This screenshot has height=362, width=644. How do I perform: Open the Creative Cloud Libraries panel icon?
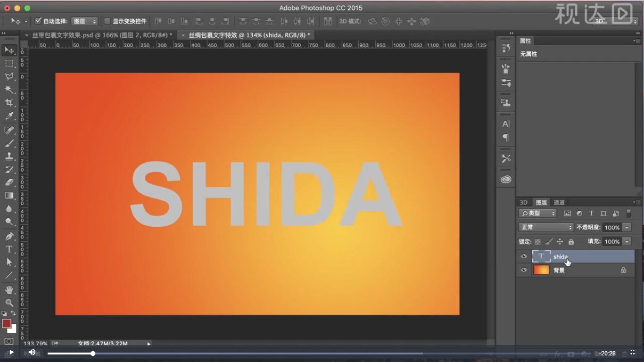[x=506, y=180]
